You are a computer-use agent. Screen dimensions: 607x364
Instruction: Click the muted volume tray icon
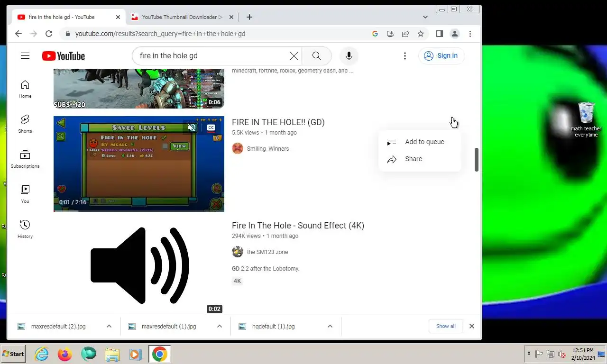(562, 354)
